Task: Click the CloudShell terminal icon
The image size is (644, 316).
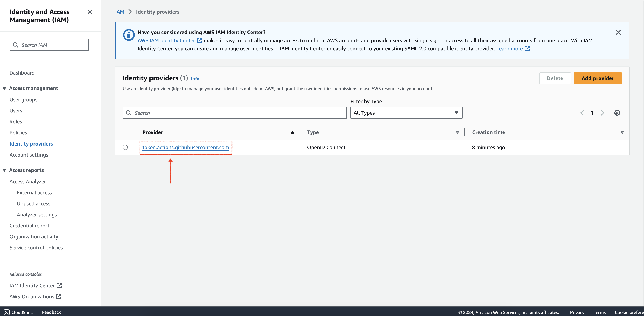Action: (x=6, y=312)
